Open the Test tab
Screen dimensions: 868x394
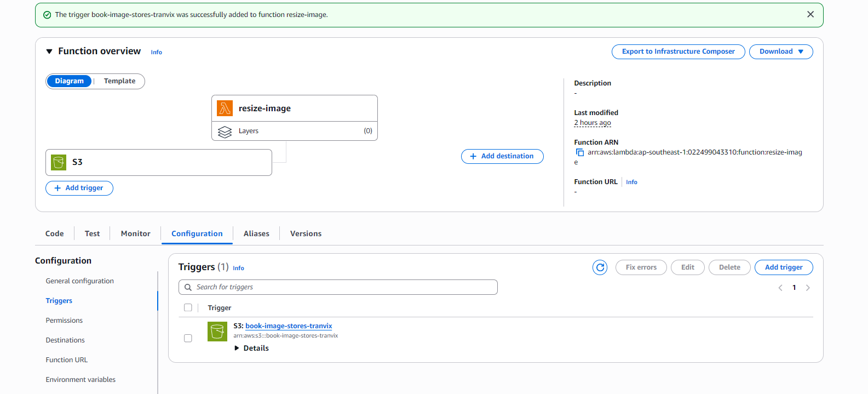point(92,233)
